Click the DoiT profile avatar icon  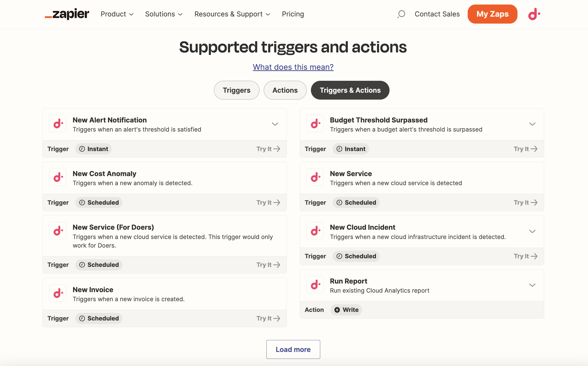tap(534, 14)
